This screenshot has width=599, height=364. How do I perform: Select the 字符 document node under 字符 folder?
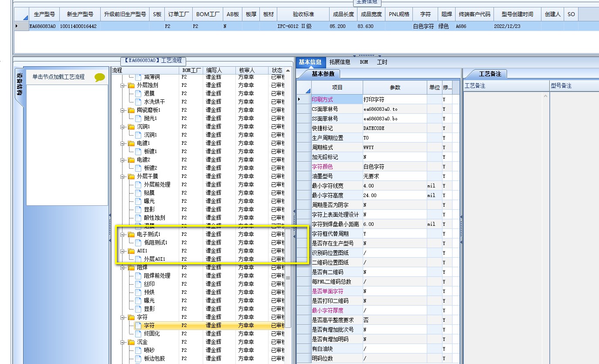tap(149, 325)
